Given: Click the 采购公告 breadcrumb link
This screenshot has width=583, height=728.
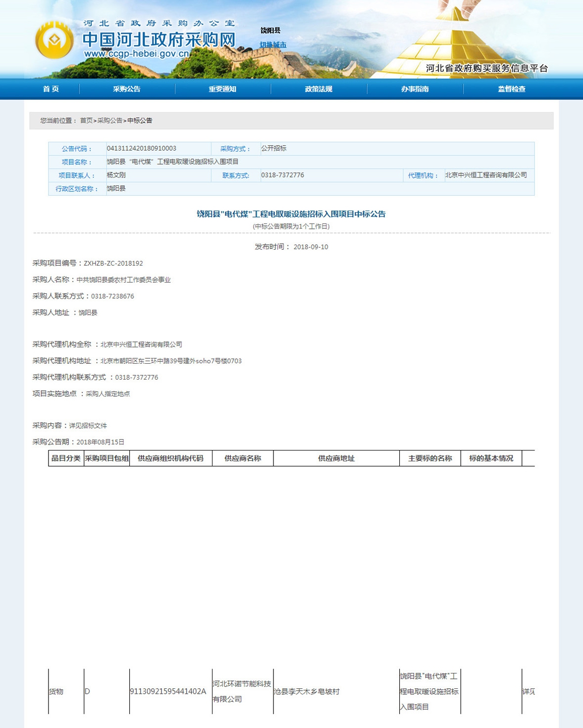Looking at the screenshot, I should pos(109,120).
